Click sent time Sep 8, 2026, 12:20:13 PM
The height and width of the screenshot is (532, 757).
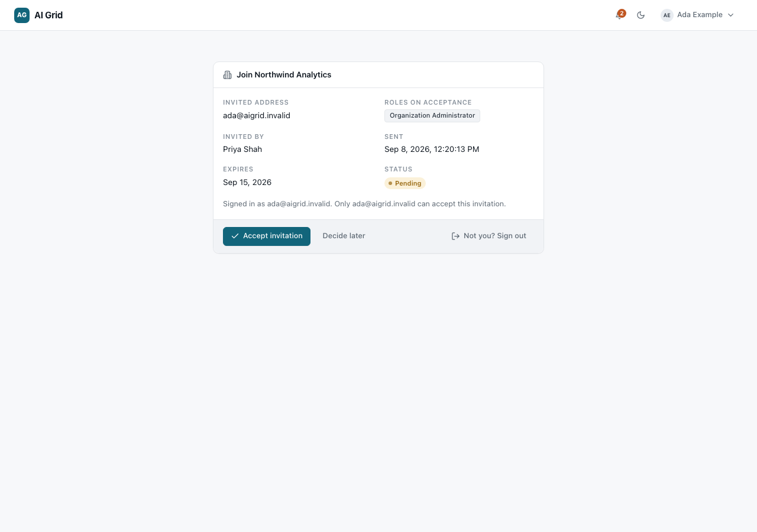coord(432,150)
